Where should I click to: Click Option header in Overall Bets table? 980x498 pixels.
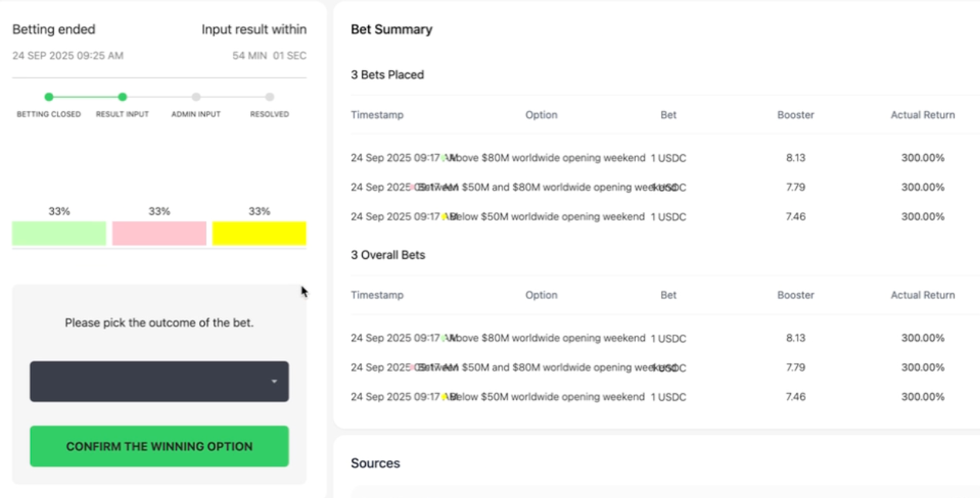pyautogui.click(x=542, y=295)
